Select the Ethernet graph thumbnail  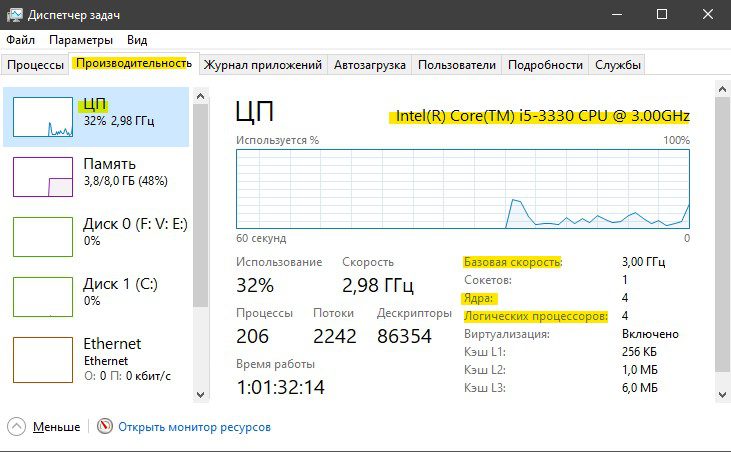[43, 360]
